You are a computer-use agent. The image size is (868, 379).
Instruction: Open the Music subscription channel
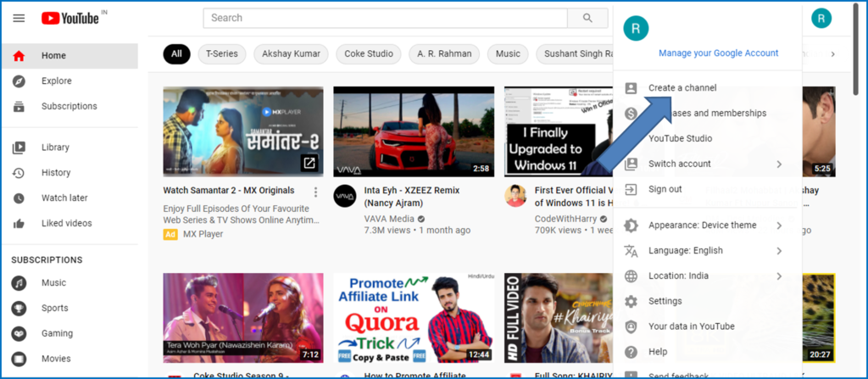pyautogui.click(x=70, y=282)
